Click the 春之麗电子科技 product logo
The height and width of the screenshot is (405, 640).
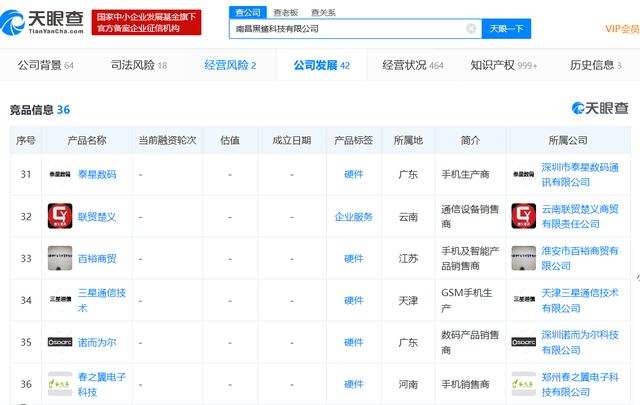60,384
